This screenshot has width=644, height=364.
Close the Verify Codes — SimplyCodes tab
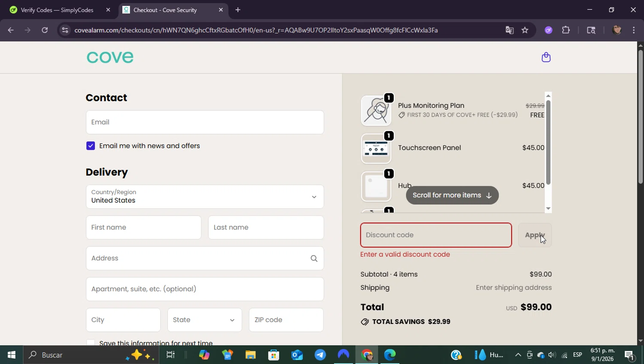(x=108, y=10)
